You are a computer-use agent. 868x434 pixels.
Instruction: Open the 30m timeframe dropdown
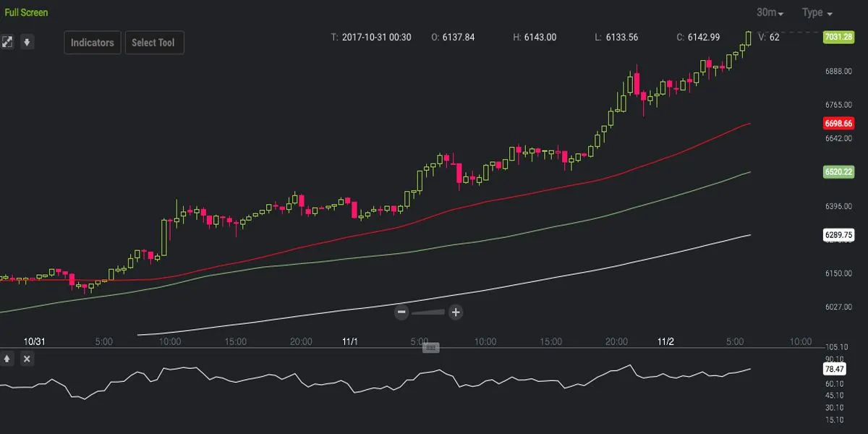770,13
